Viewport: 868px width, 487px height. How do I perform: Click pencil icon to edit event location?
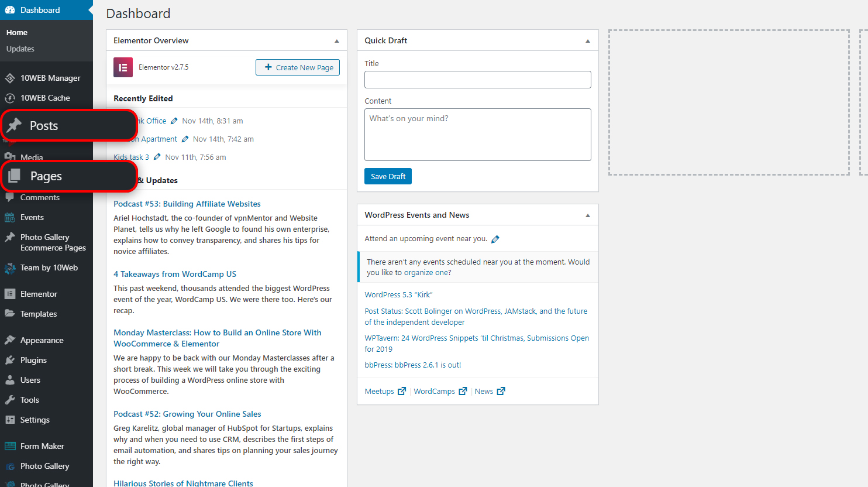click(495, 239)
